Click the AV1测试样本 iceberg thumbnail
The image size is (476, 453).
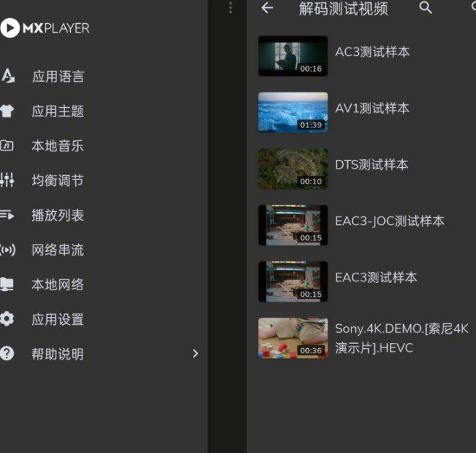tap(293, 112)
